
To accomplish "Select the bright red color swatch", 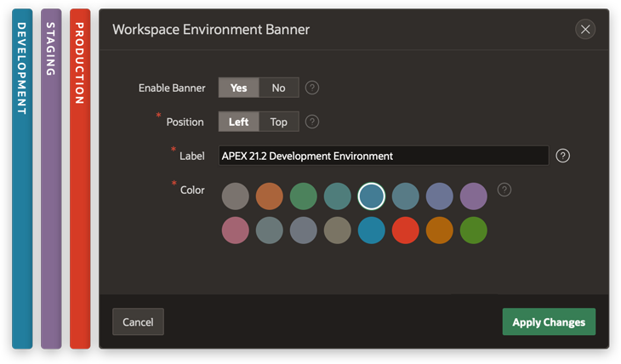I will [406, 230].
